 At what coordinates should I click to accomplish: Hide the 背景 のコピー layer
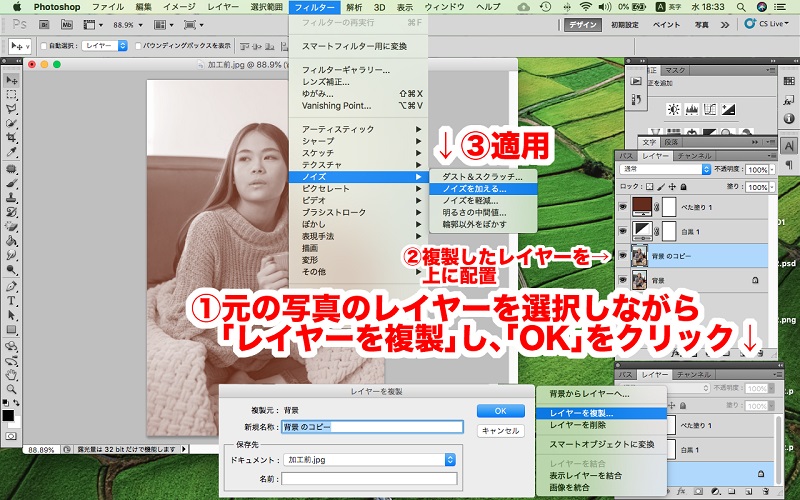click(x=622, y=256)
